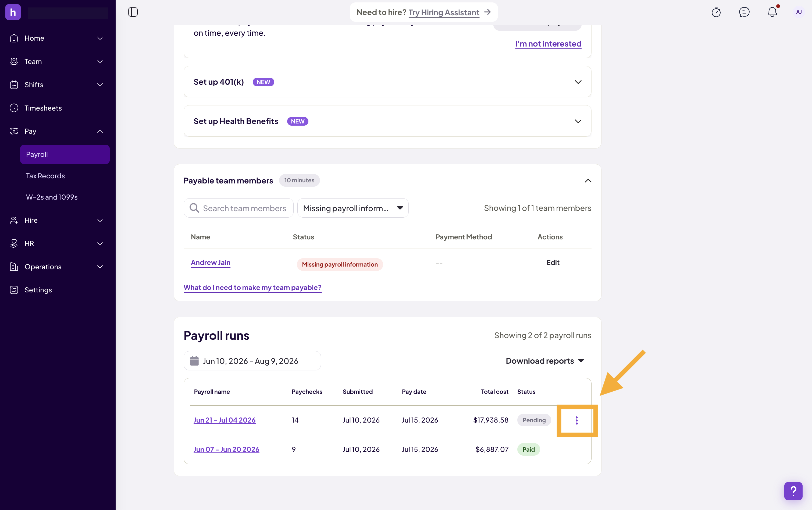Click the Pay money icon in sidebar
The image size is (812, 510).
tap(14, 131)
